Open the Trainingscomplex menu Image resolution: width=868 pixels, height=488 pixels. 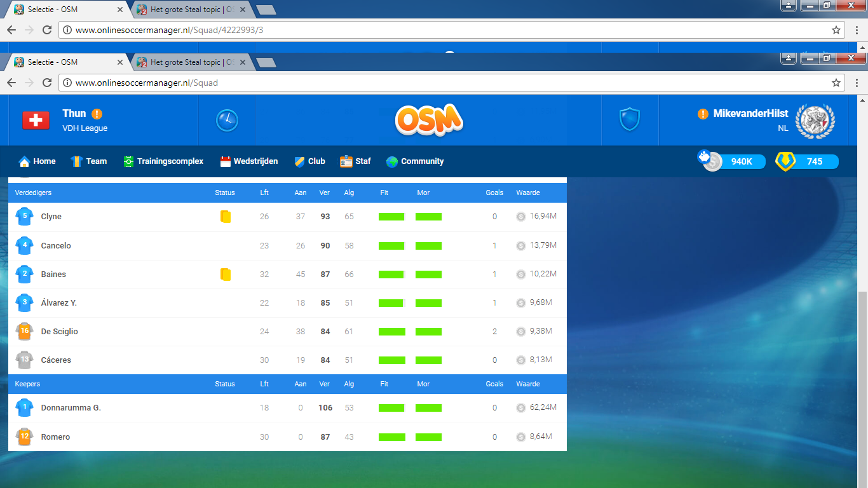[x=163, y=161]
